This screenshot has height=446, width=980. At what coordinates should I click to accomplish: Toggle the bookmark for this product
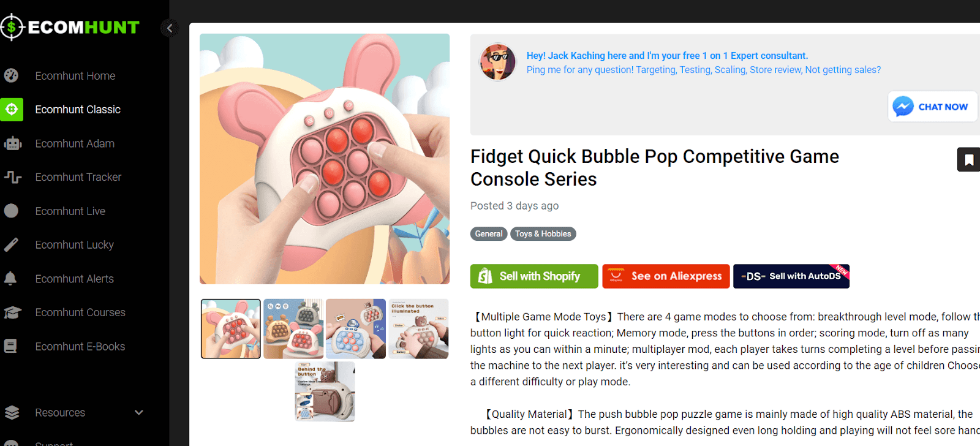969,160
